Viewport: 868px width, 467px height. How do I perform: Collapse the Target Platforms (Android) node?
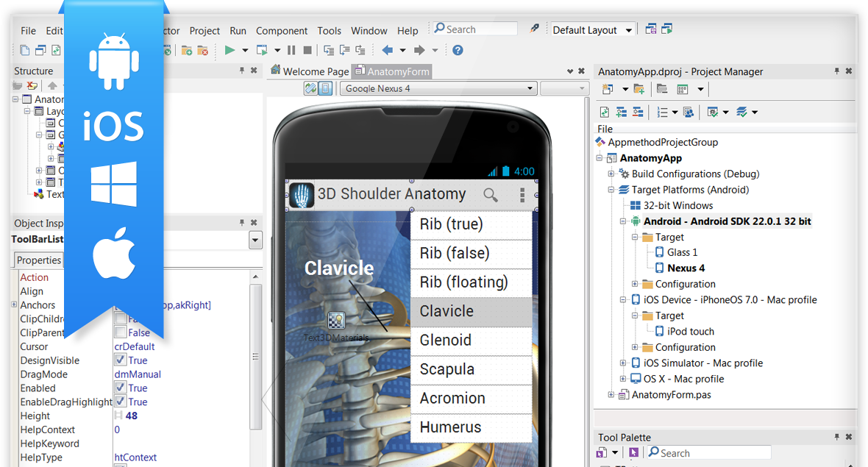click(x=611, y=190)
